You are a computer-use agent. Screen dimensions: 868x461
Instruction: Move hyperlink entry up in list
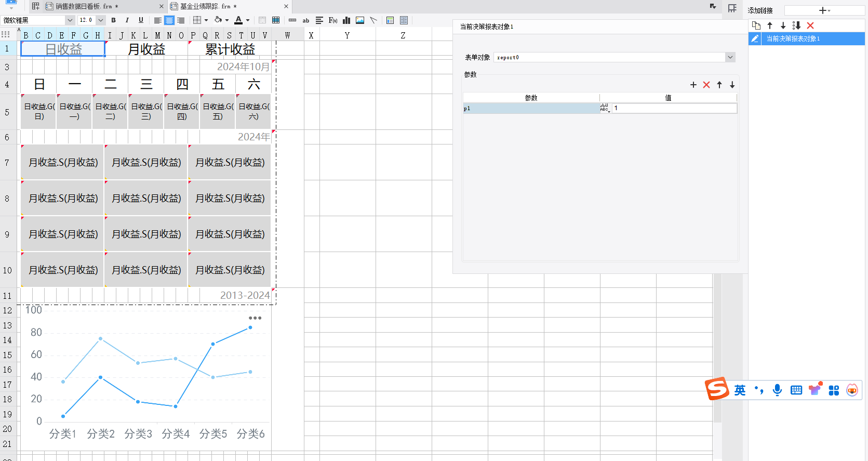click(770, 25)
